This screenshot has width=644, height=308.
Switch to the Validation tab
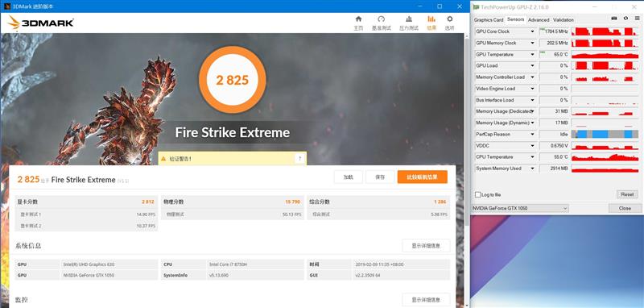pos(563,19)
